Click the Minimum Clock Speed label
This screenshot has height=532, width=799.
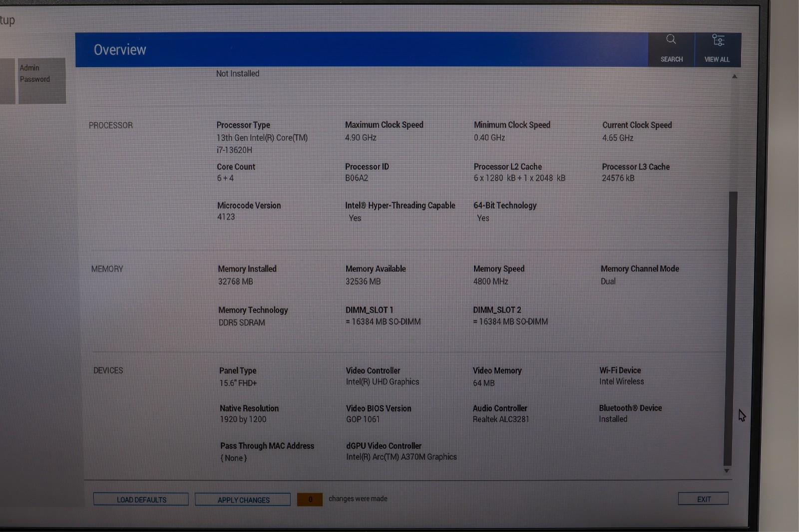[x=512, y=125]
